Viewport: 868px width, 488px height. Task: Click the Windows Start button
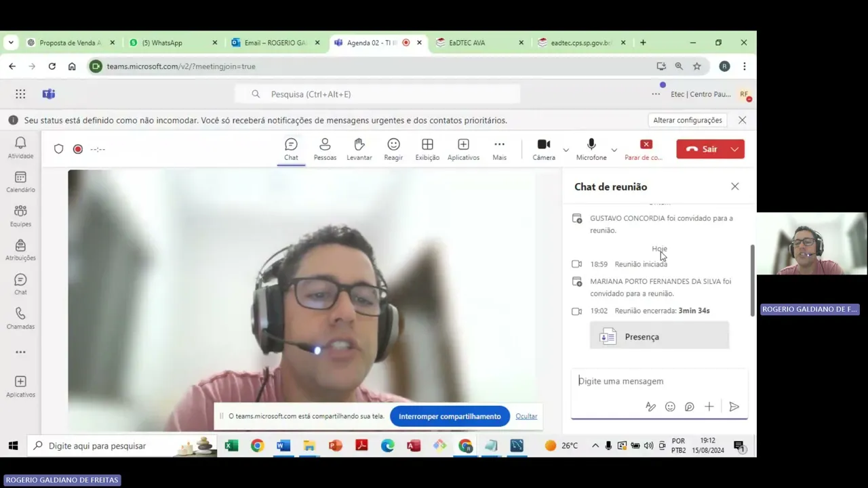(13, 445)
